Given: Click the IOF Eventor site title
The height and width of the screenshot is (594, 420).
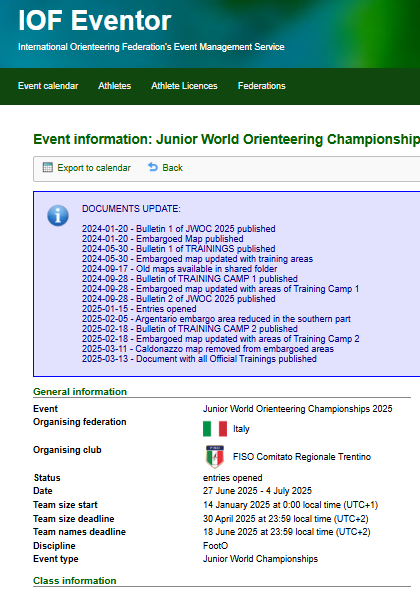Looking at the screenshot, I should [x=95, y=20].
